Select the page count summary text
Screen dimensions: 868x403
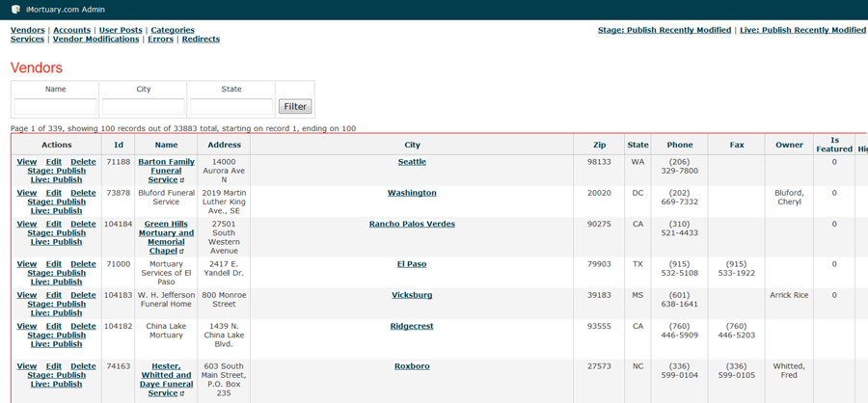183,128
